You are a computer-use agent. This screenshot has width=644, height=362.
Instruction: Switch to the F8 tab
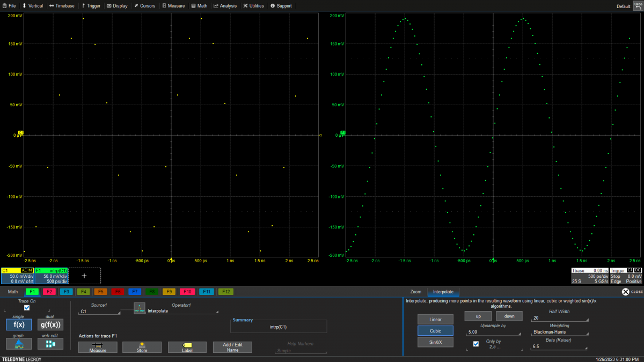pyautogui.click(x=152, y=292)
